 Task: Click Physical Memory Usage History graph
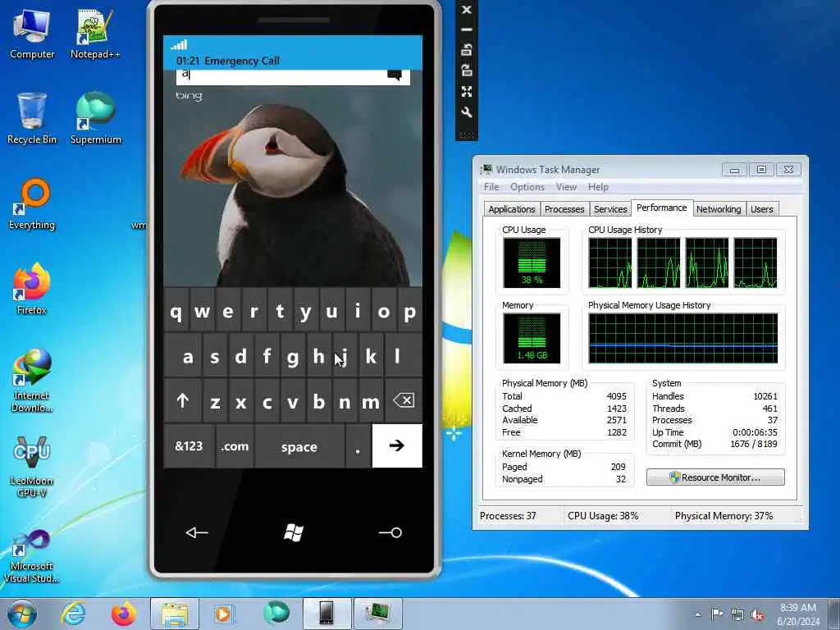click(683, 339)
